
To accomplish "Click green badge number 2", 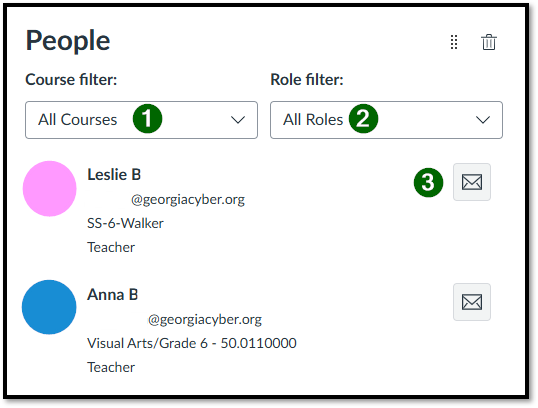I will pyautogui.click(x=363, y=119).
